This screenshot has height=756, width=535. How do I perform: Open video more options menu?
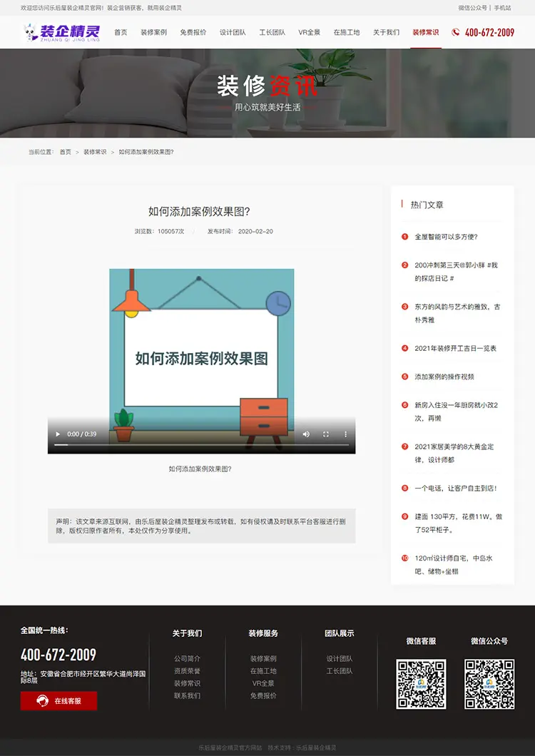tap(345, 434)
